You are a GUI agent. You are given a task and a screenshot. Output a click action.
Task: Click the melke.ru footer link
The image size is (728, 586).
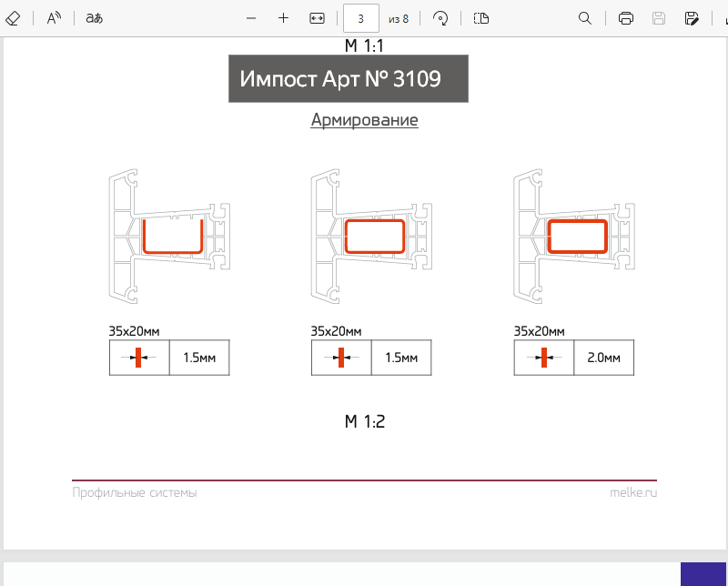[633, 493]
